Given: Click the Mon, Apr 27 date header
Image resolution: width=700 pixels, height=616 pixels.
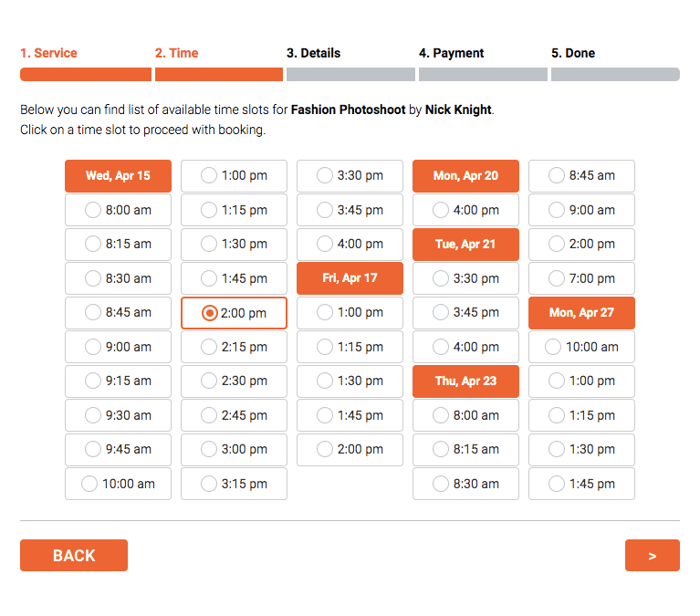Looking at the screenshot, I should [x=581, y=313].
